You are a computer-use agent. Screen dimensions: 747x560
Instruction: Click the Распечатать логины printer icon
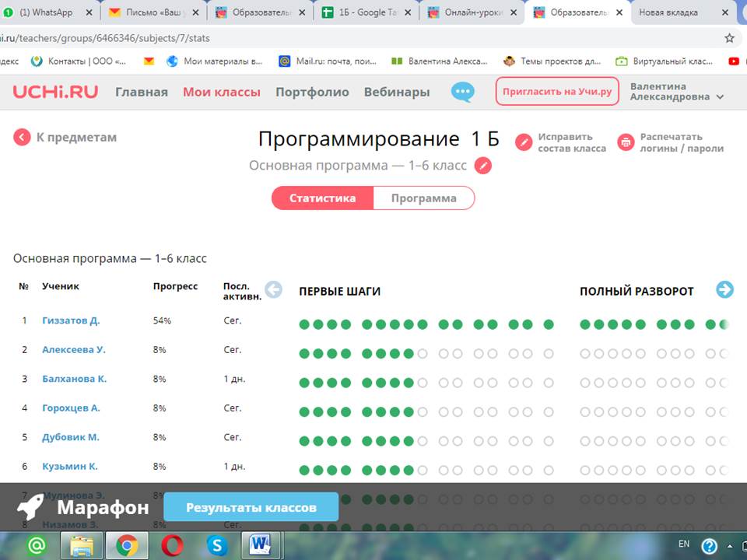[626, 142]
